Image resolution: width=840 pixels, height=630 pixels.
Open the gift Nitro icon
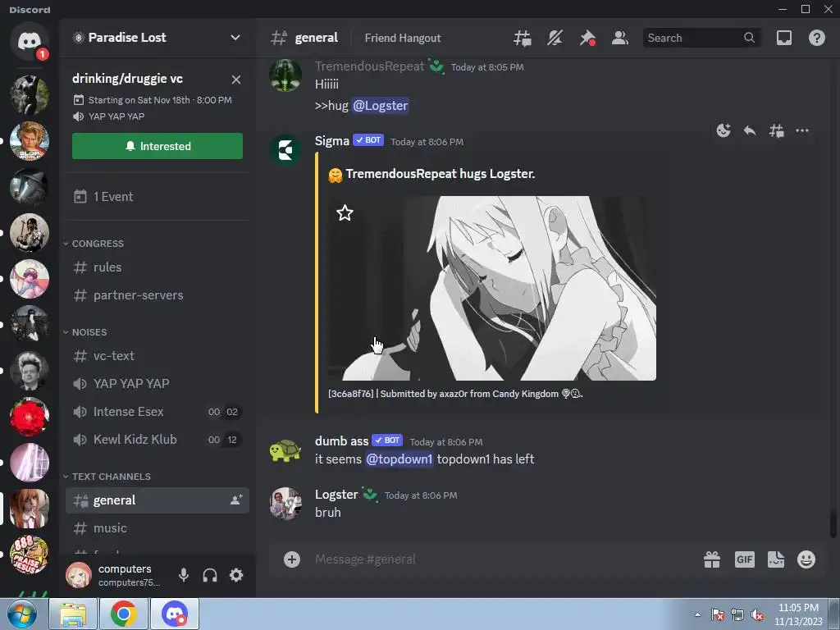tap(712, 559)
